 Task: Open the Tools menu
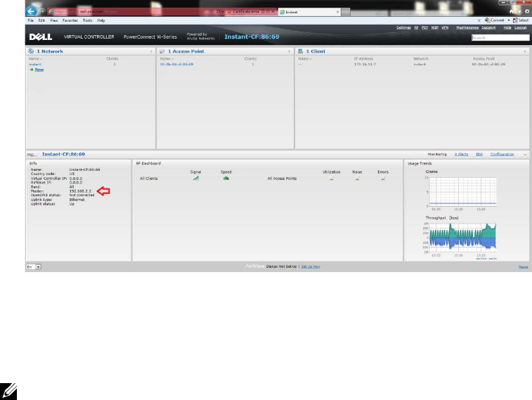coord(87,20)
